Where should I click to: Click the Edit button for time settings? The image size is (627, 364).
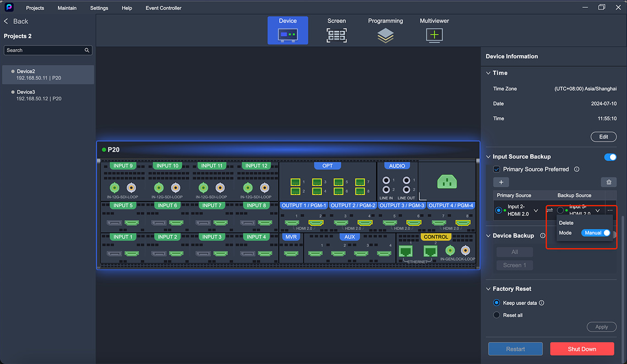coord(604,136)
